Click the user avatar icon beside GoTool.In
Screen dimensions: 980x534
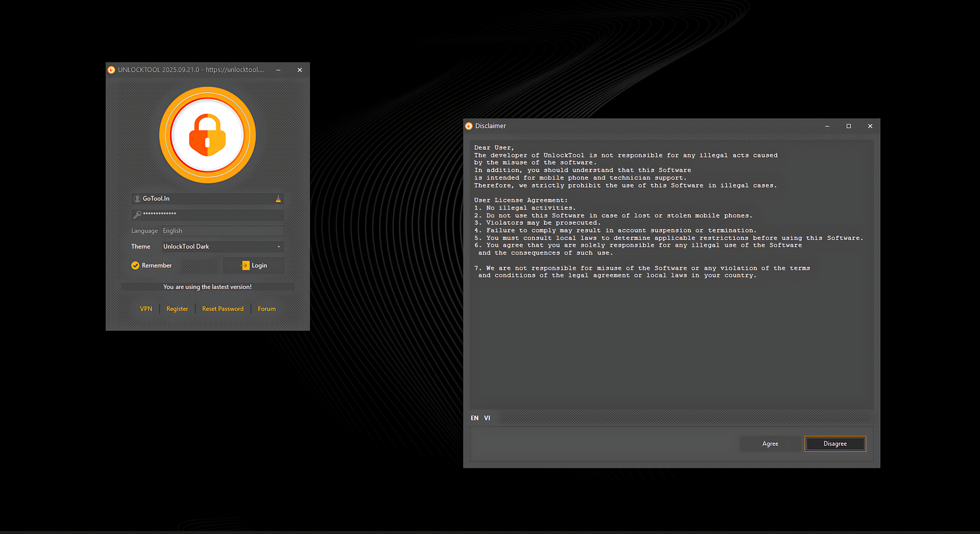click(x=137, y=199)
